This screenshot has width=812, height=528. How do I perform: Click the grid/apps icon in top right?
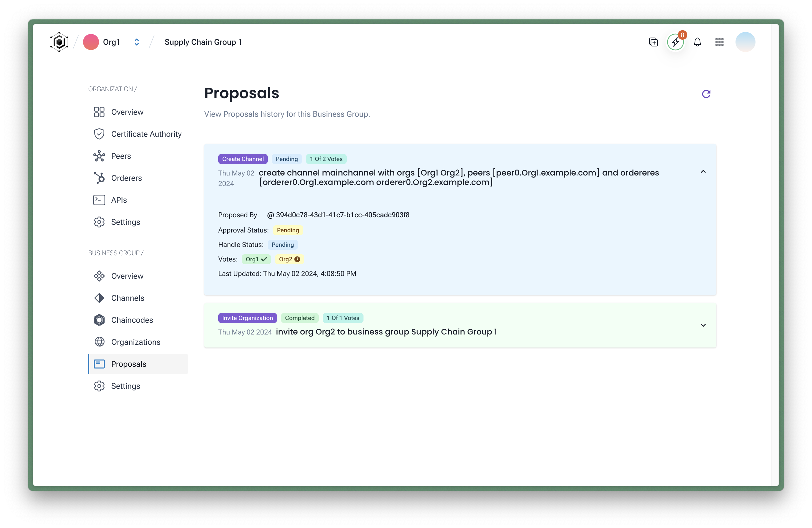pos(719,41)
